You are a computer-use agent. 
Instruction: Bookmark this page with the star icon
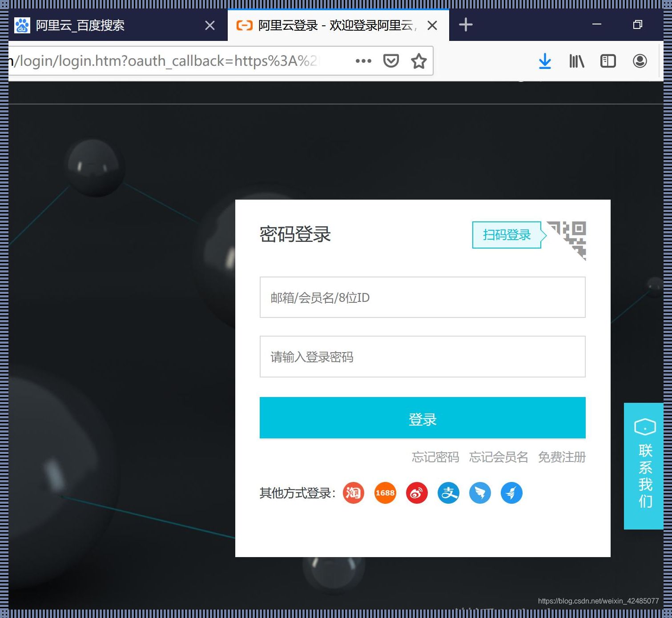tap(418, 61)
